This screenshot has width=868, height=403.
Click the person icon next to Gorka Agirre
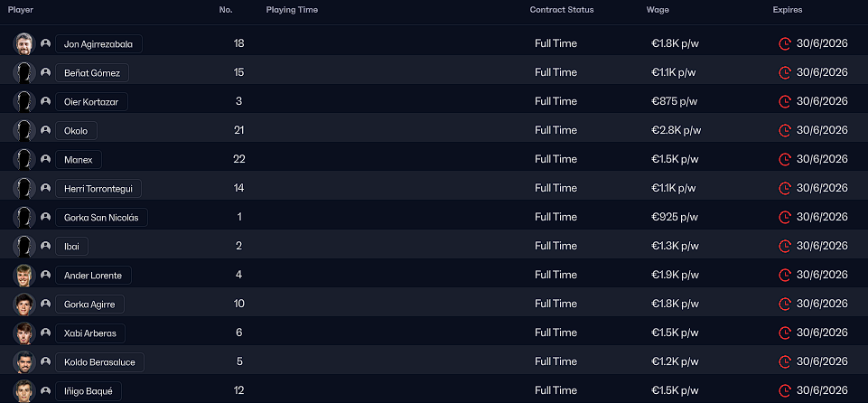[x=45, y=304]
